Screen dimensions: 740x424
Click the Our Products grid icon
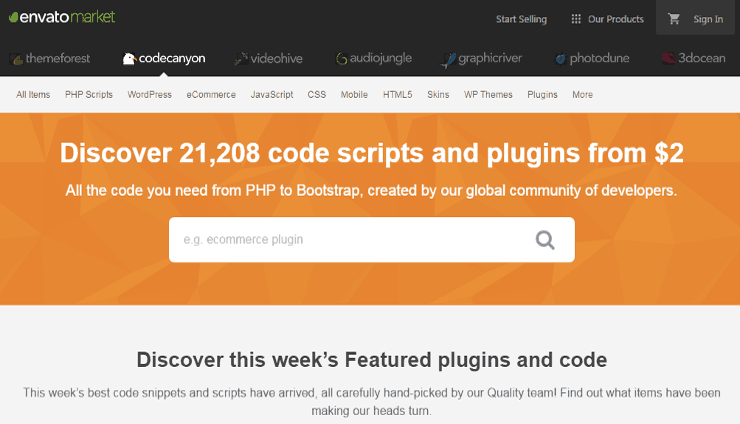click(x=576, y=19)
